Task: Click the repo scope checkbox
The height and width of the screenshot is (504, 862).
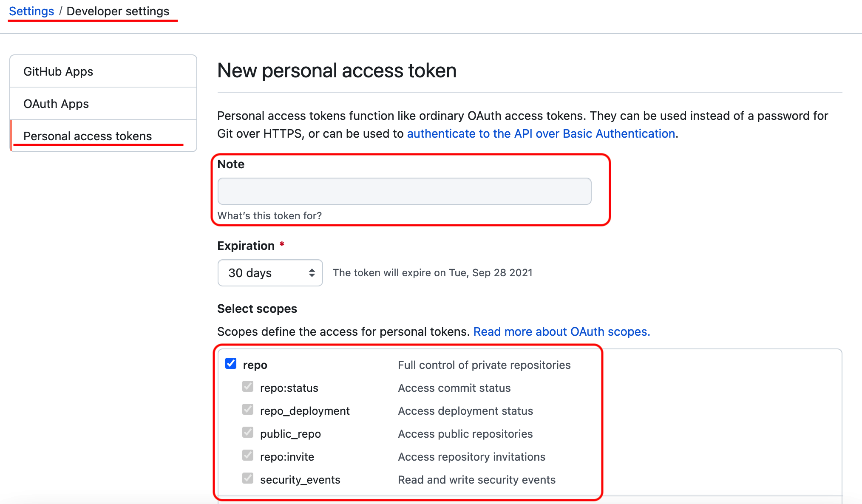Action: 231,364
